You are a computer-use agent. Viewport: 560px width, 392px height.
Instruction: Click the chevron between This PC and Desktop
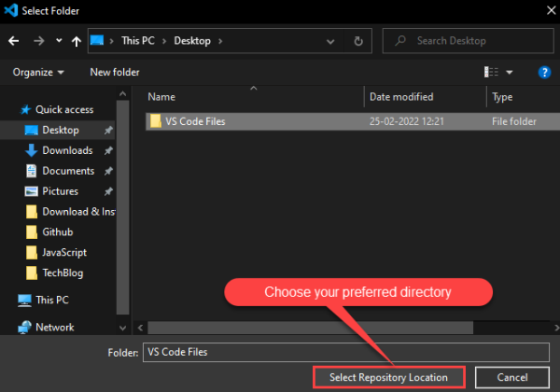click(x=164, y=41)
